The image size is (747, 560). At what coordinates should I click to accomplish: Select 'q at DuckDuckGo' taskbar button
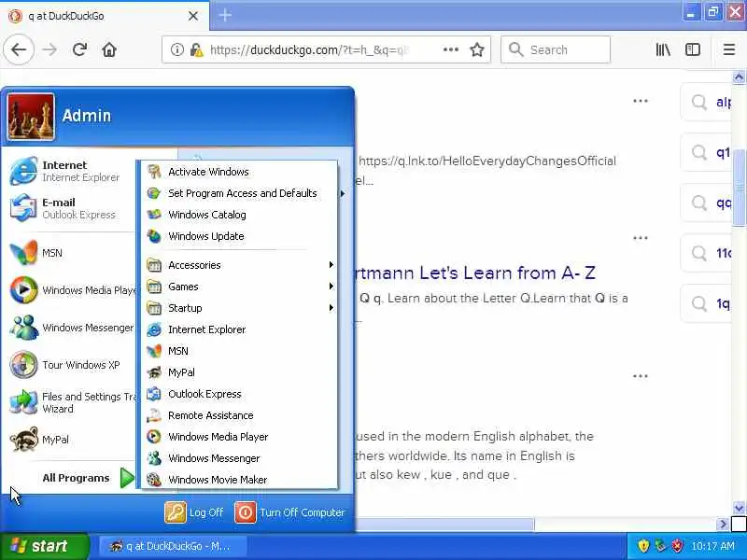click(173, 546)
